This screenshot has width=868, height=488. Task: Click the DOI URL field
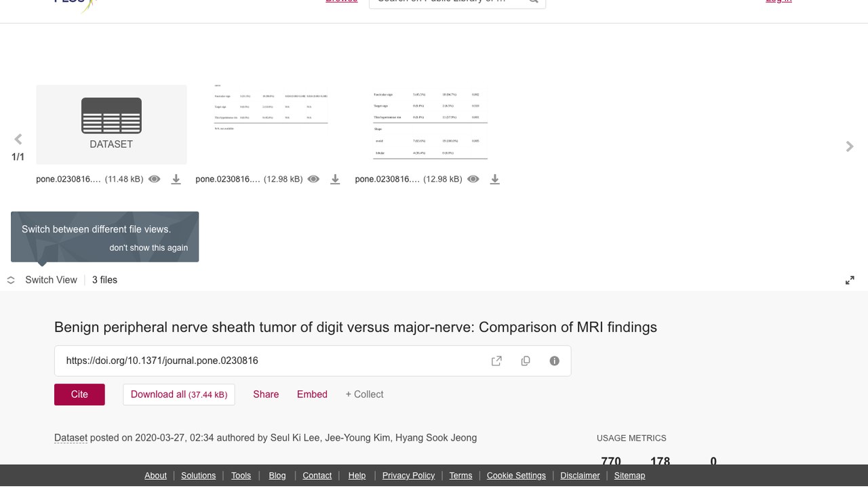(x=313, y=361)
